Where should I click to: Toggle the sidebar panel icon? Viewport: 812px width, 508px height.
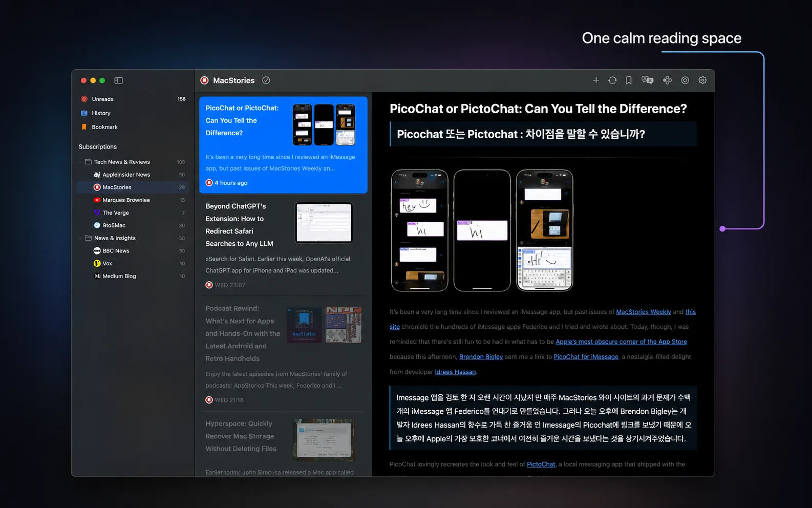click(x=118, y=80)
